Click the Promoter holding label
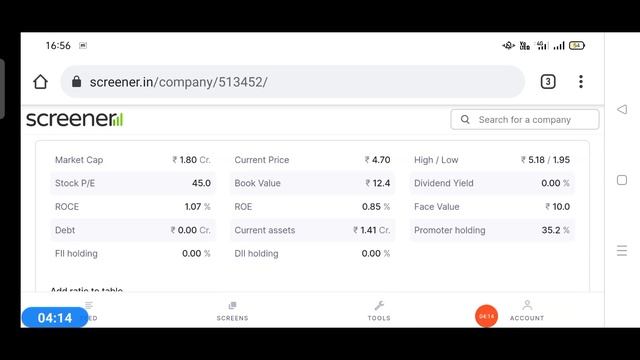 450,230
